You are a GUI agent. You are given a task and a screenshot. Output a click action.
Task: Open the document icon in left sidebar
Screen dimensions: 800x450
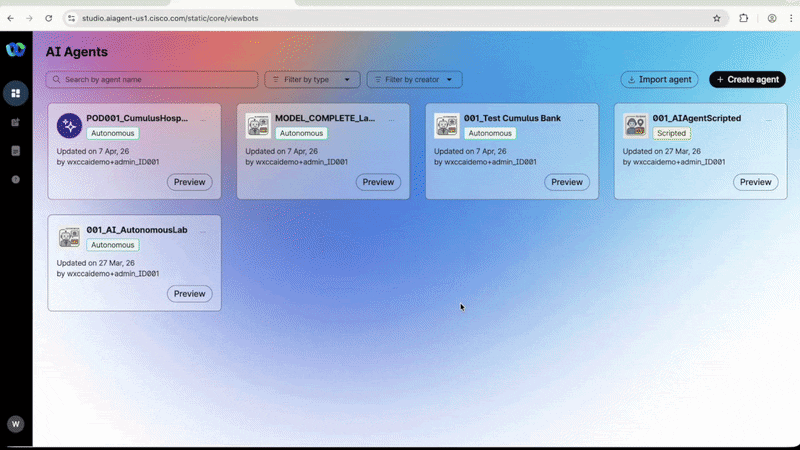point(16,151)
